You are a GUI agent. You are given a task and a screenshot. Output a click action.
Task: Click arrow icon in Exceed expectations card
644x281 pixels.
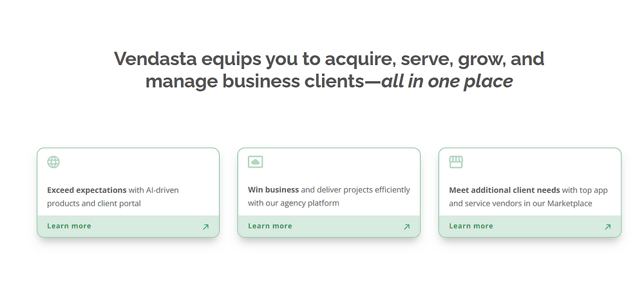pyautogui.click(x=206, y=226)
